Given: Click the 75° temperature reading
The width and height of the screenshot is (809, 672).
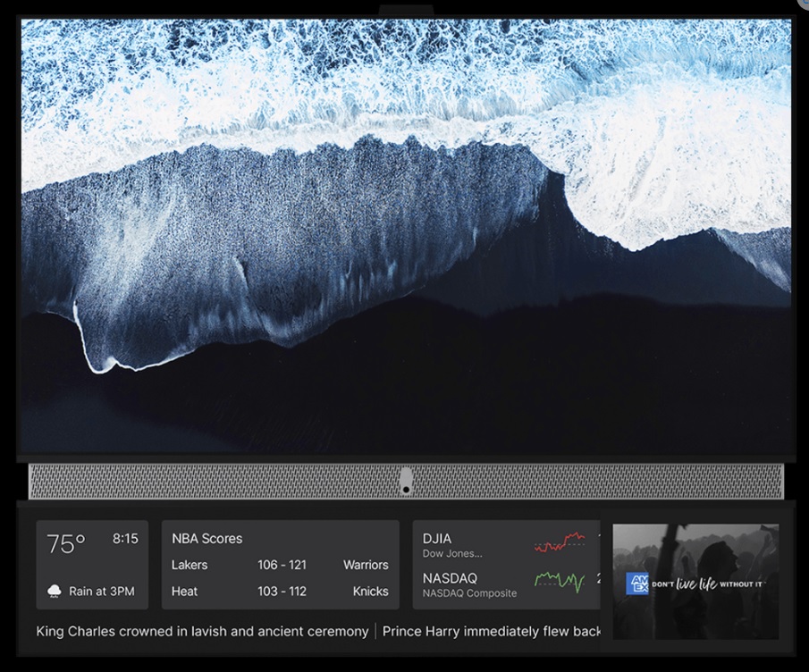Looking at the screenshot, I should [66, 543].
